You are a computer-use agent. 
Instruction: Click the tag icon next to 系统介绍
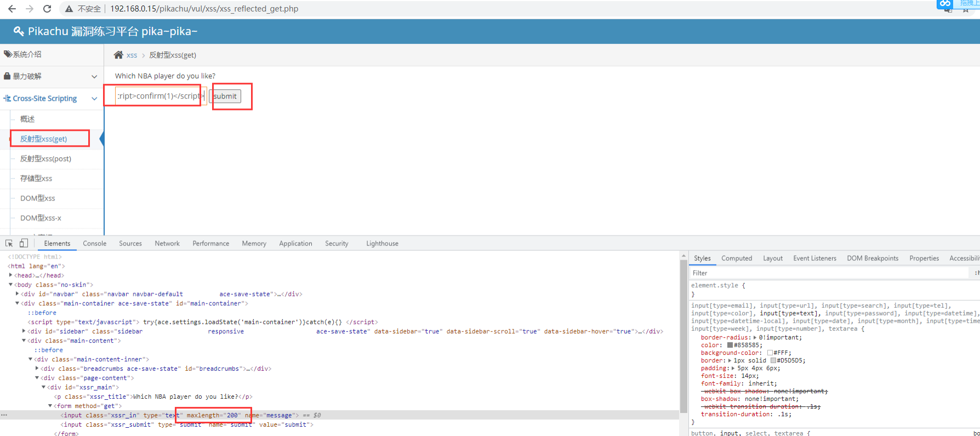pos(8,54)
